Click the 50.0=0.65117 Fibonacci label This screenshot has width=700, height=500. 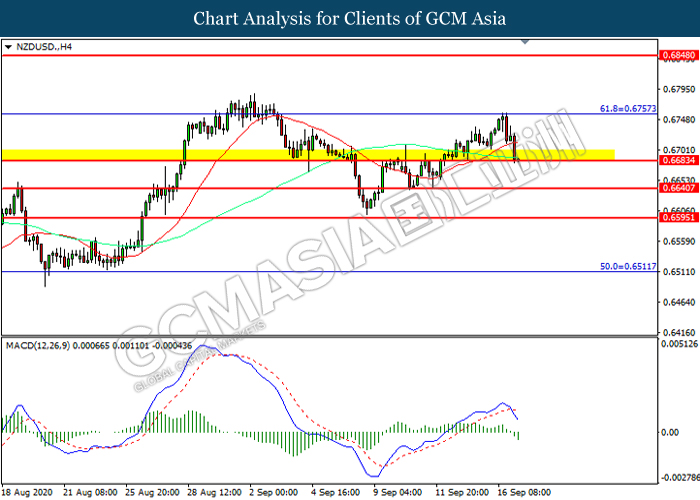point(628,267)
